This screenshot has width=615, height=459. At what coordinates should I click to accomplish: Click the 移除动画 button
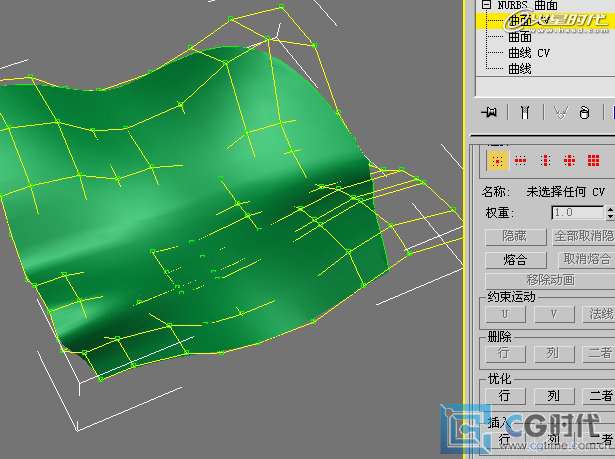pos(550,280)
